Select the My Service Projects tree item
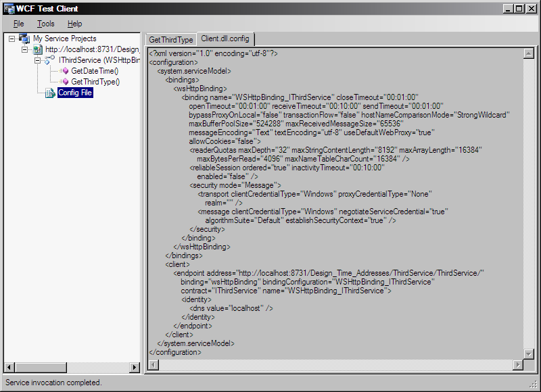This screenshot has width=541, height=392. coord(64,39)
